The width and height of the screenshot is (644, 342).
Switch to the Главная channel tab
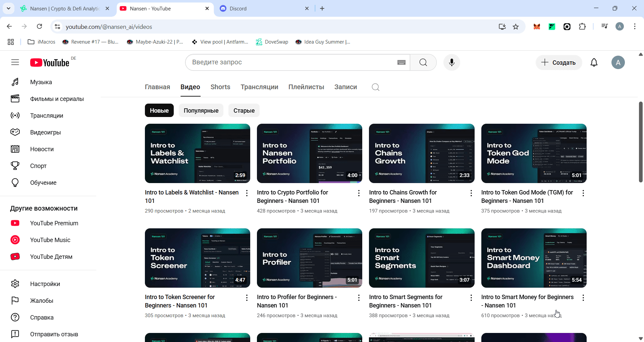[157, 87]
